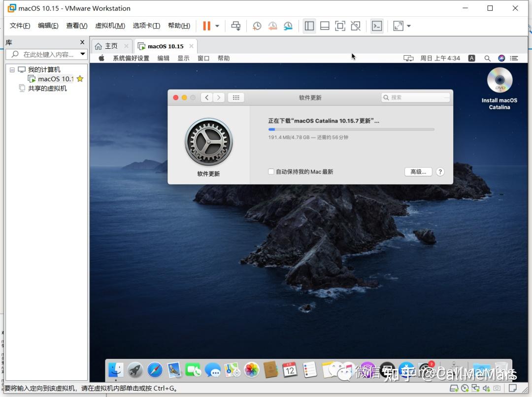532x397 pixels.
Task: Click the hard disk status icon in VMware status bar
Action: [454, 388]
